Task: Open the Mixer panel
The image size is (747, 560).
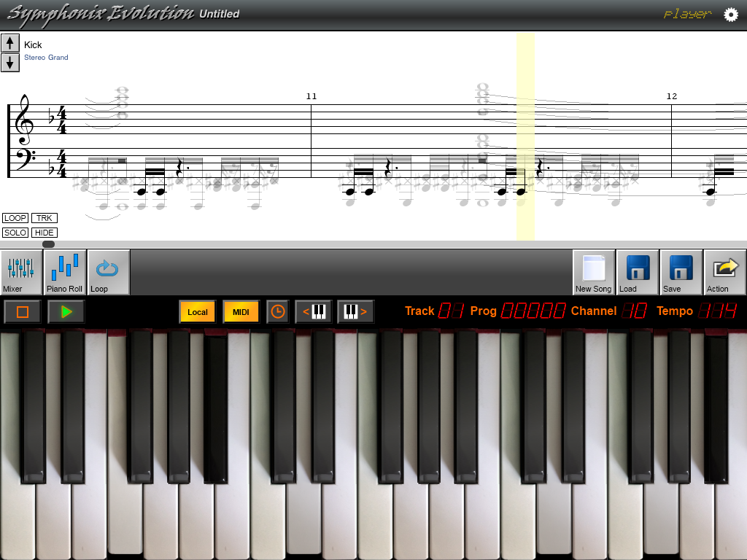Action: (x=21, y=273)
